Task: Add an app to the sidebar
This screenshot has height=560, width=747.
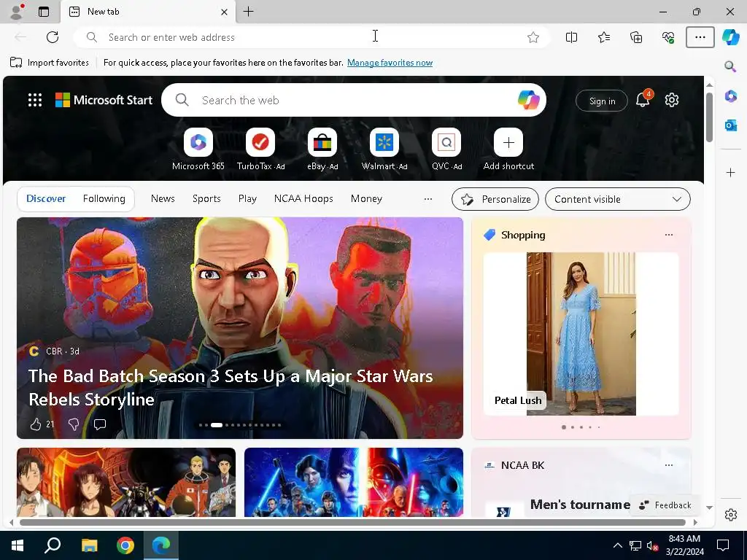Action: click(731, 172)
